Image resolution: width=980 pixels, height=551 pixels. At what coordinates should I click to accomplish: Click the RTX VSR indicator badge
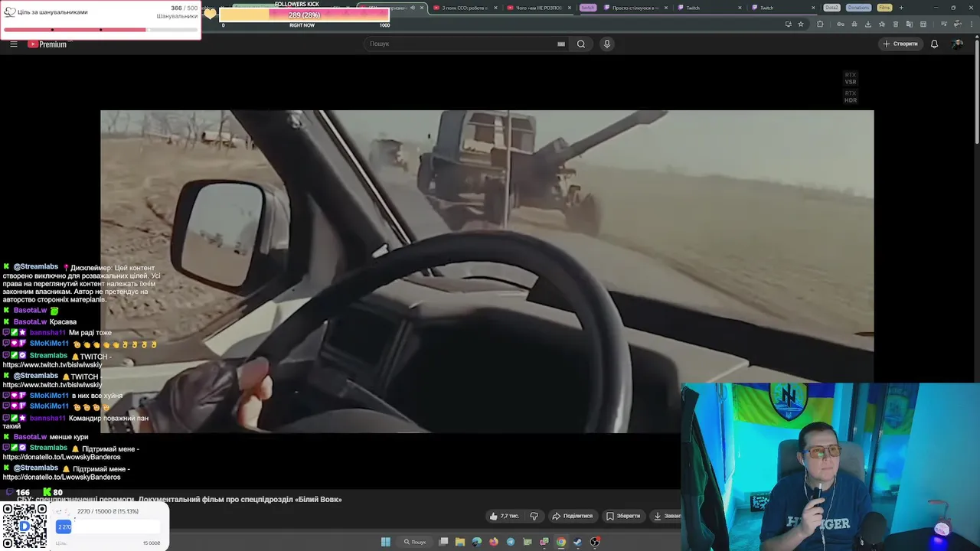pos(851,79)
